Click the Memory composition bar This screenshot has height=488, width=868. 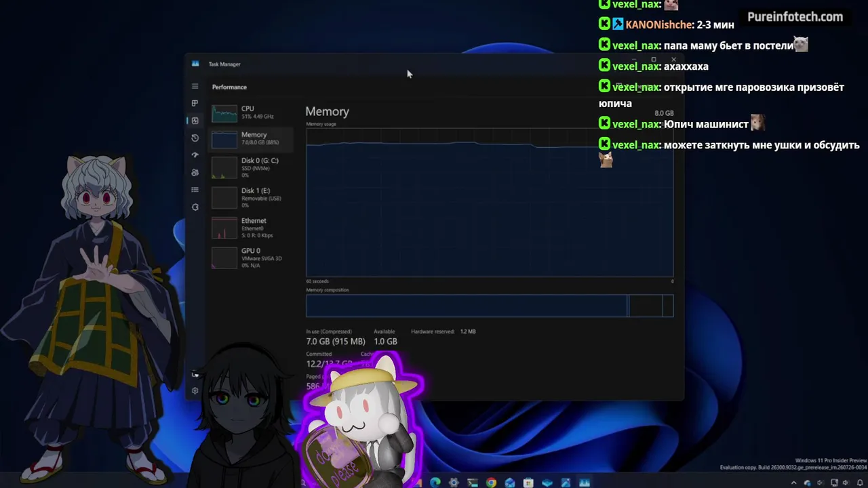click(490, 306)
